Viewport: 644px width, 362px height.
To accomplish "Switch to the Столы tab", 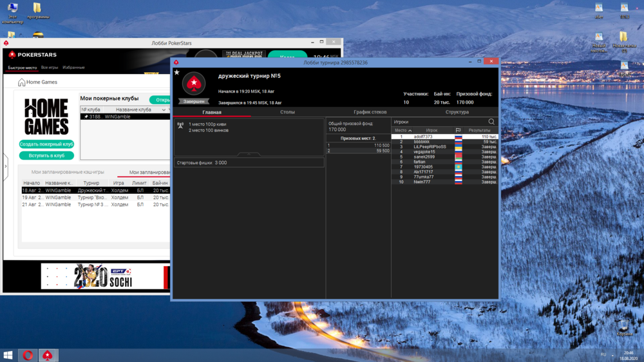I will (287, 112).
